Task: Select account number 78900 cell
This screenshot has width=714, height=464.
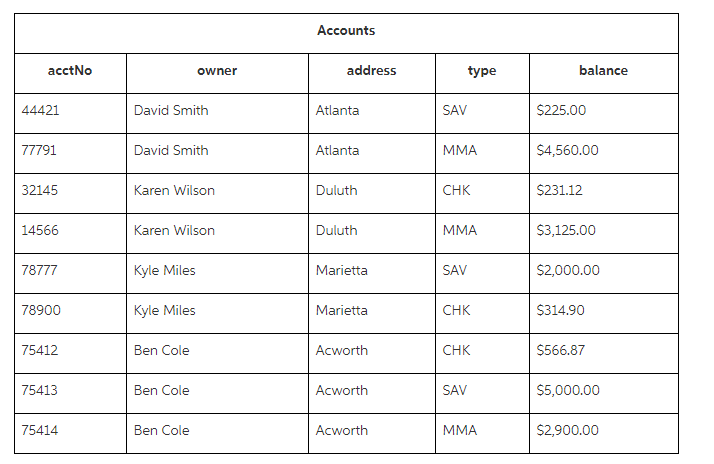Action: 40,310
